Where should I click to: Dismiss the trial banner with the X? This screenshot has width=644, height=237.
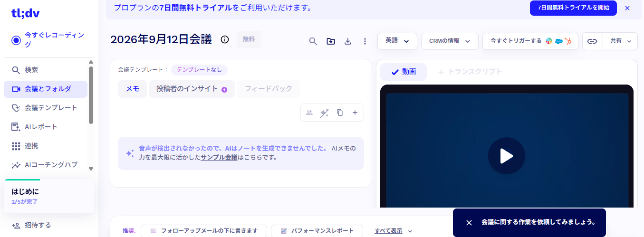click(x=627, y=8)
